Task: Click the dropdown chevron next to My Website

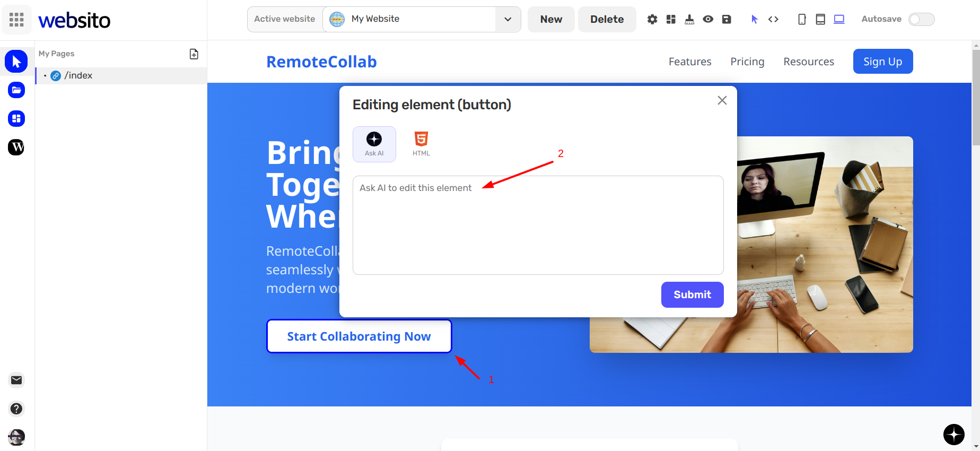Action: pos(507,19)
